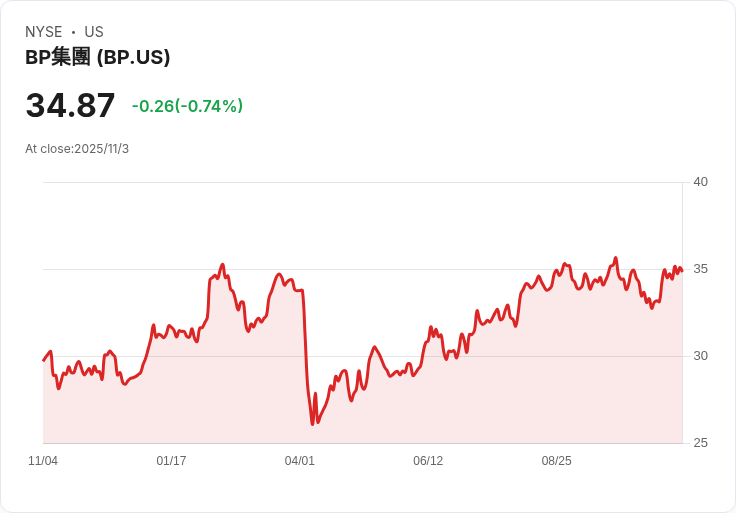Click the NYSE exchange label
The width and height of the screenshot is (736, 513).
point(44,32)
